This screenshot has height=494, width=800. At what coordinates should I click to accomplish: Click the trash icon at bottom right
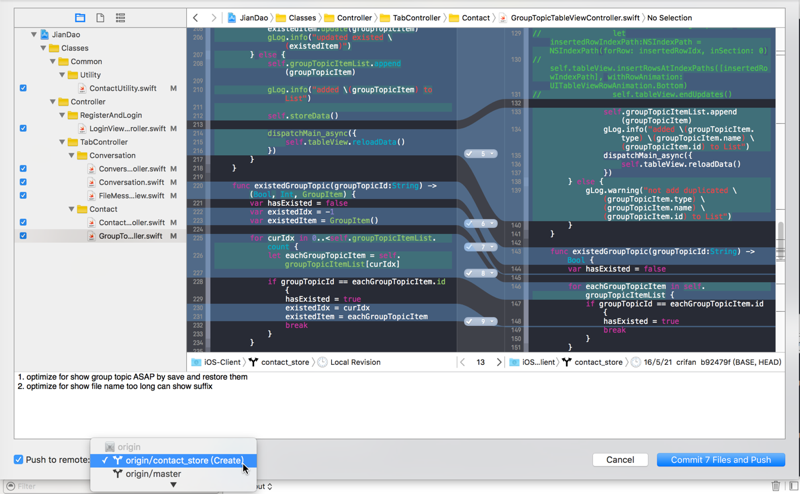pyautogui.click(x=776, y=486)
